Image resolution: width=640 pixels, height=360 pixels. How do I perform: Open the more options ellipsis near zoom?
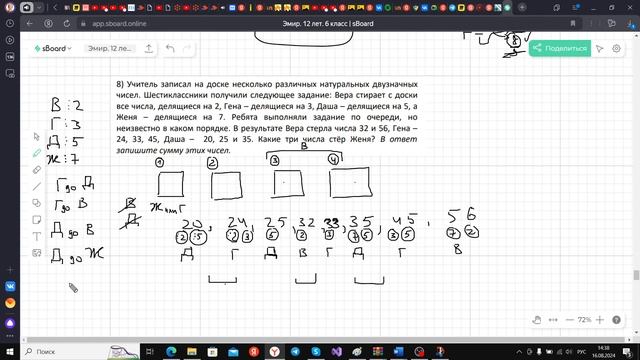point(553,320)
